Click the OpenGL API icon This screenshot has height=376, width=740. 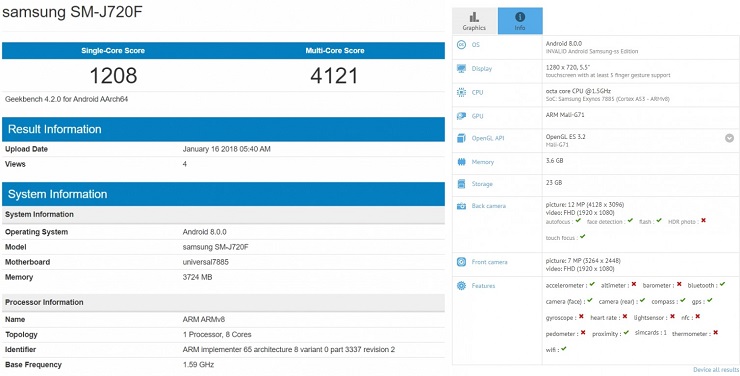[462, 138]
